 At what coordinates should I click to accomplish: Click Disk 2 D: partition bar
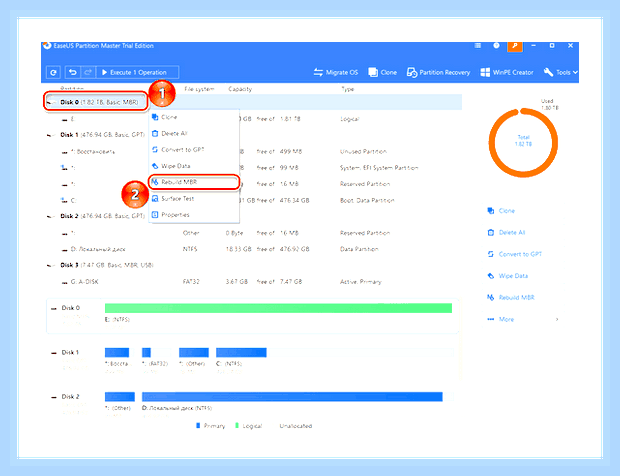(x=292, y=397)
